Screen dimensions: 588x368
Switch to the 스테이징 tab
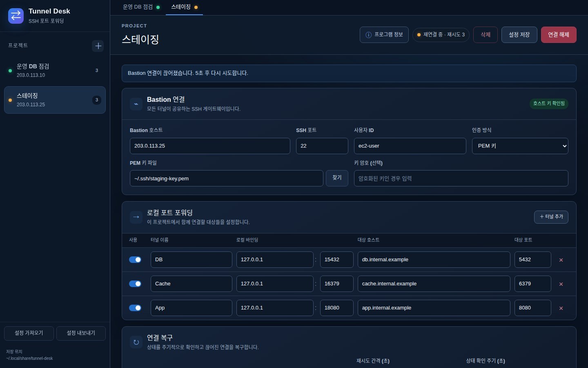184,7
